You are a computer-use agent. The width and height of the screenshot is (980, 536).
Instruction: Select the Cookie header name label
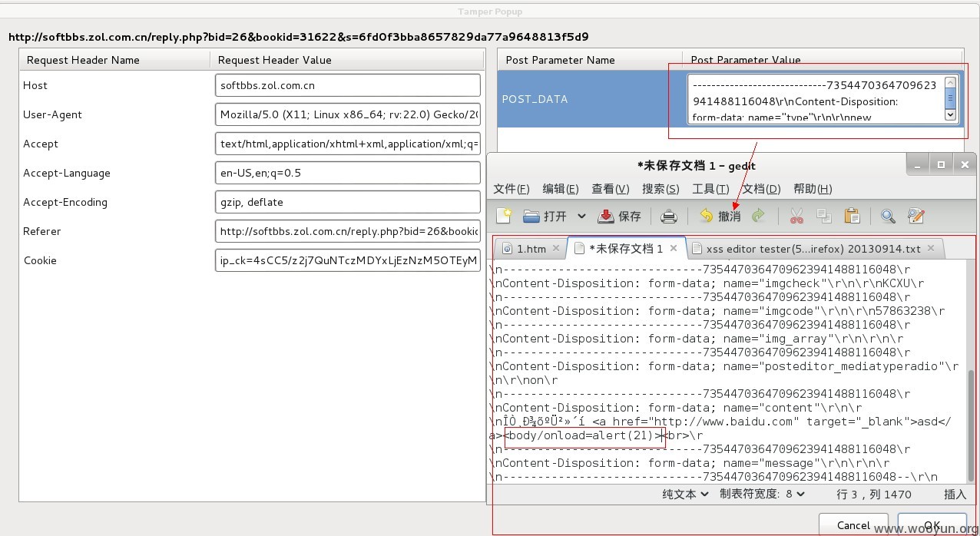pos(40,260)
